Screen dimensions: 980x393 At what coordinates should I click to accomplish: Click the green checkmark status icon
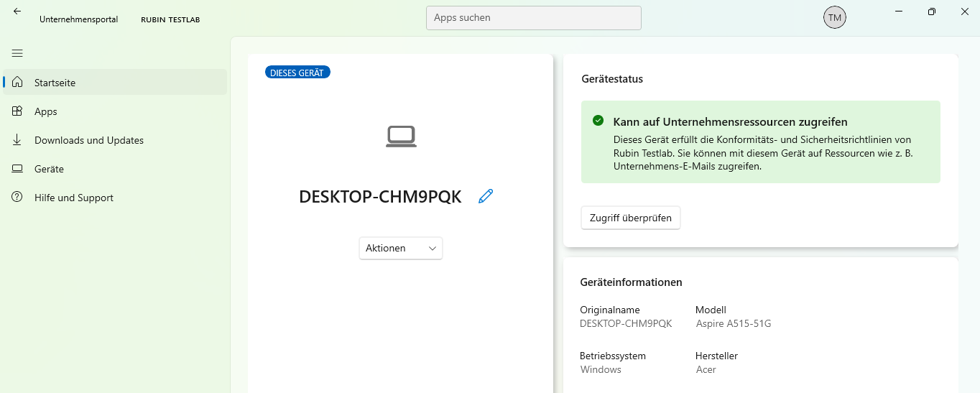[598, 121]
